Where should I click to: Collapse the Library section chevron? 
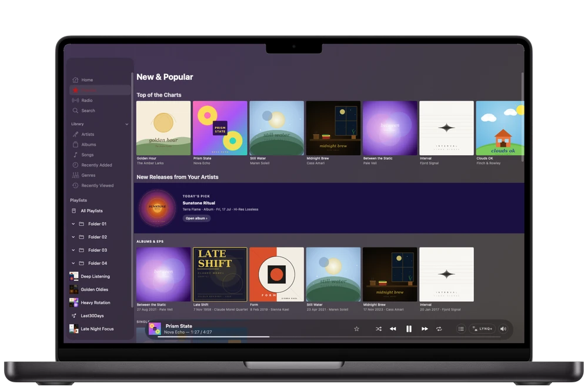[127, 124]
